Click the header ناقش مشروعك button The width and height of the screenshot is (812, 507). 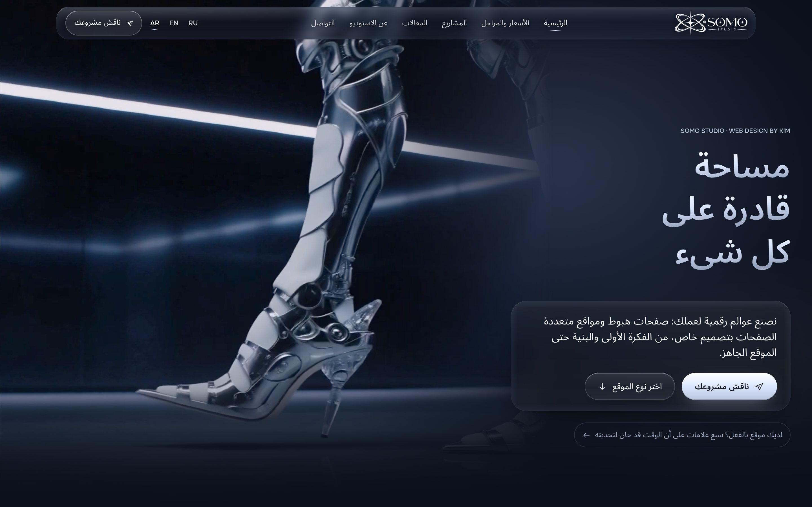pos(104,23)
